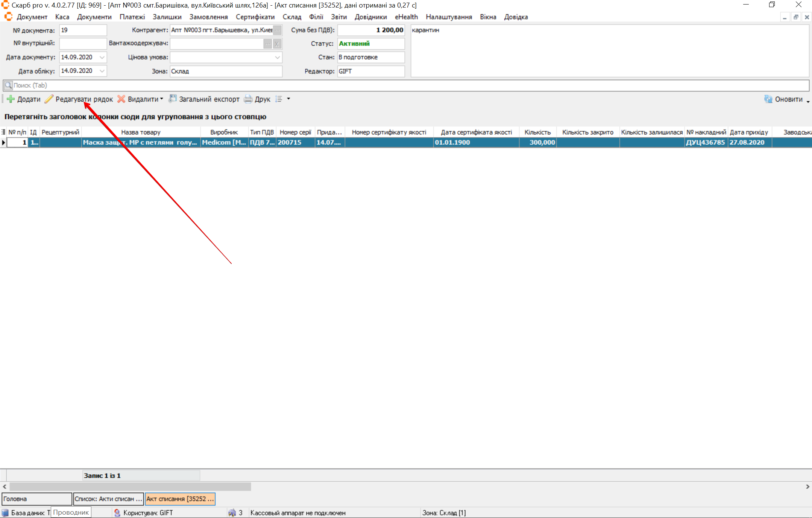This screenshot has width=812, height=518.
Task: Click the green plus Додати icon
Action: tap(11, 99)
